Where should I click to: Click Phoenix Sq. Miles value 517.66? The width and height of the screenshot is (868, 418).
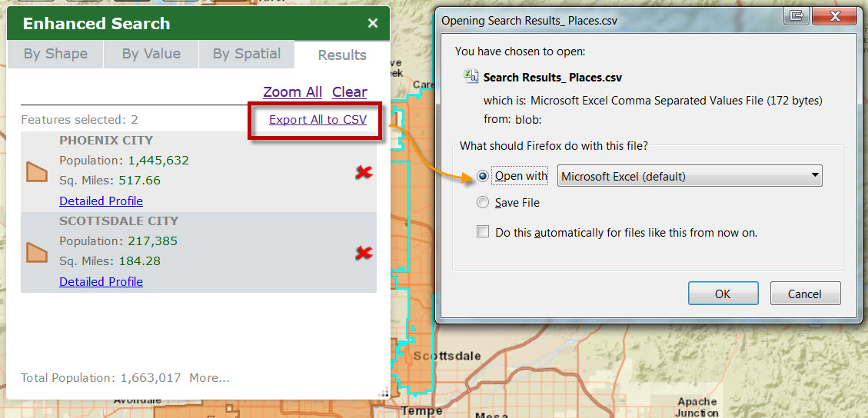[x=138, y=181]
